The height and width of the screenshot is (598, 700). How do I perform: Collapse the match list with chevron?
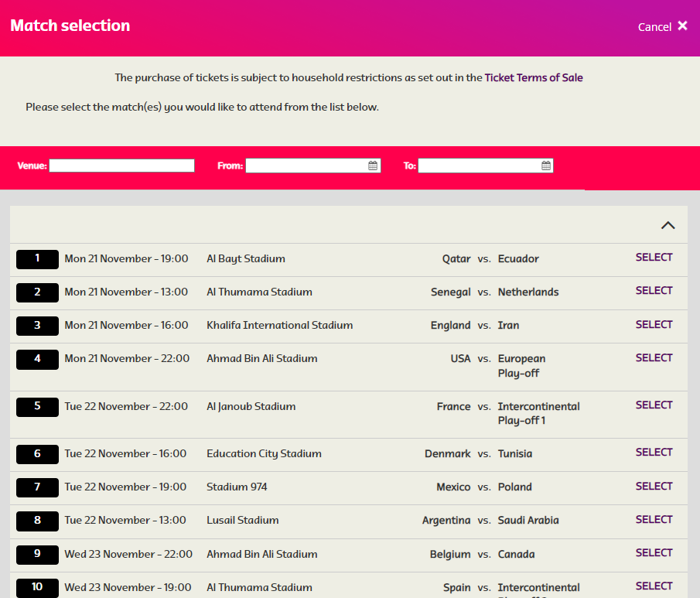point(668,225)
